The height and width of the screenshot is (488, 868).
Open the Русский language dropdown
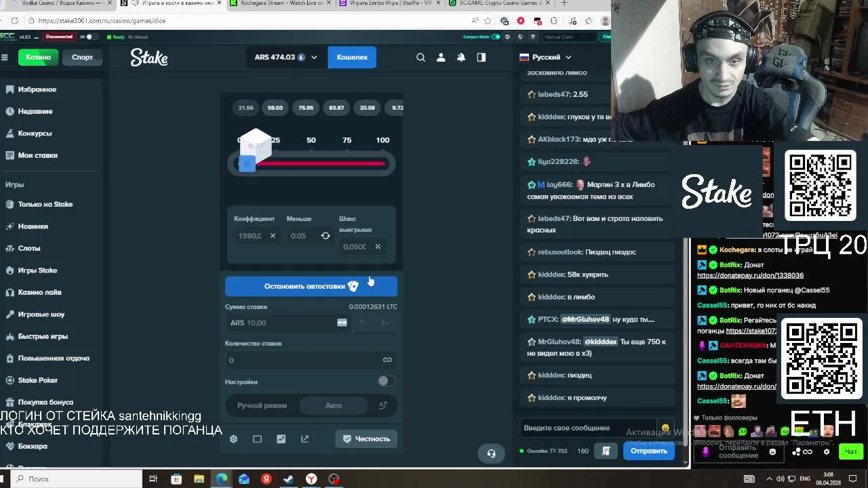coord(545,57)
